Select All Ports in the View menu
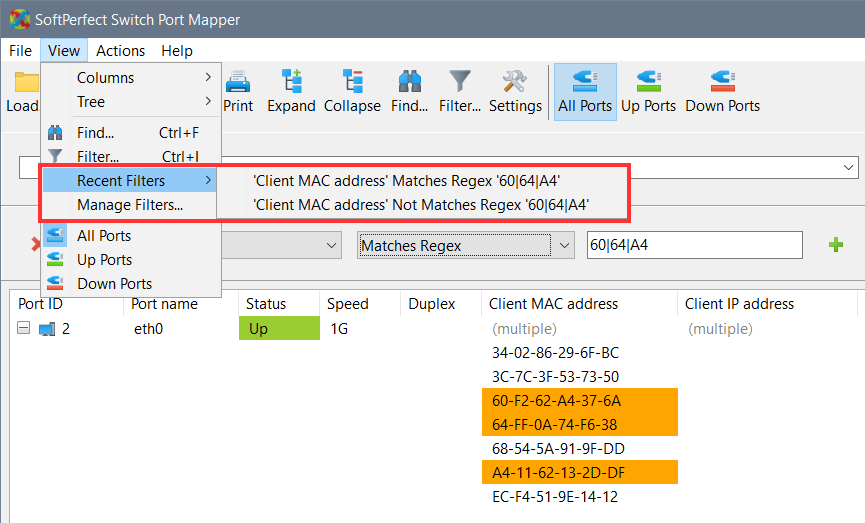This screenshot has height=523, width=865. [131, 236]
